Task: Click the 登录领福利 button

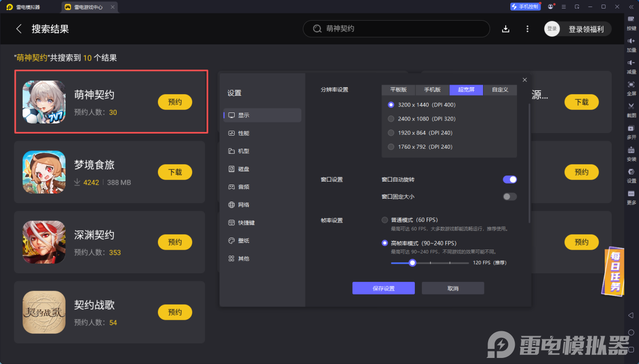Action: point(586,29)
